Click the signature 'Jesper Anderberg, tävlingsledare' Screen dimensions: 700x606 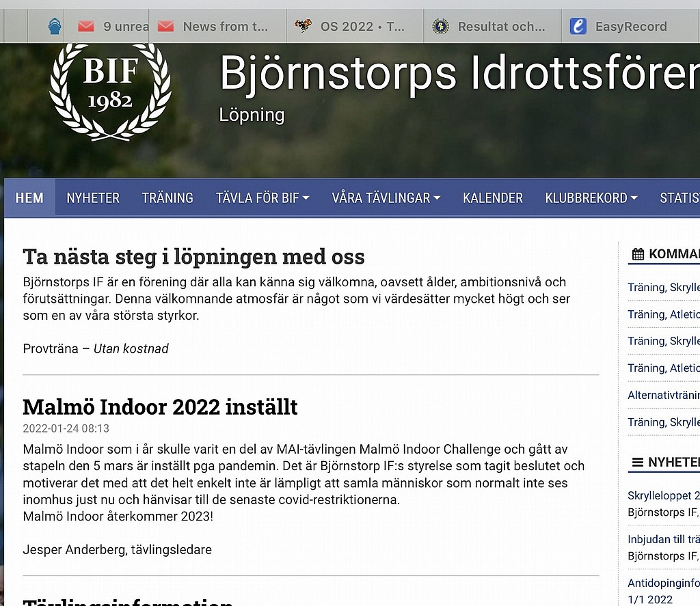pos(117,549)
